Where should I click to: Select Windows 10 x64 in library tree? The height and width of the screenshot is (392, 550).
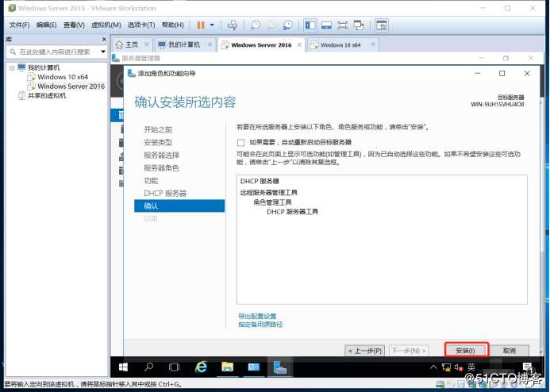63,77
